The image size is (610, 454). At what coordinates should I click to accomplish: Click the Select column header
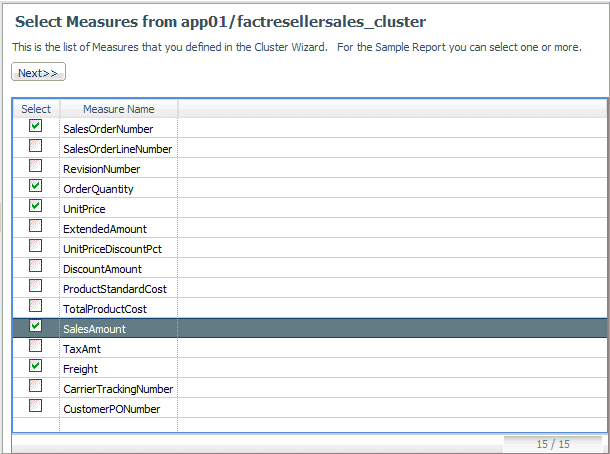pos(36,109)
